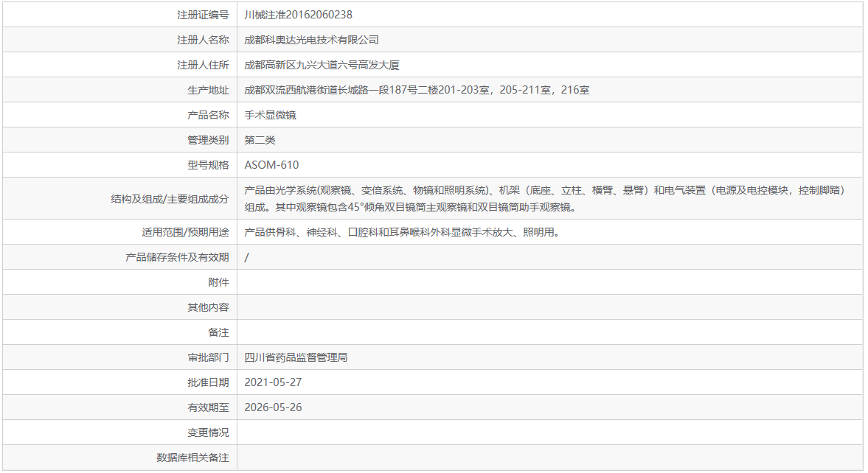The width and height of the screenshot is (868, 473).
Task: Click company name 成都科奥达光电技术有限公司
Action: 312,40
